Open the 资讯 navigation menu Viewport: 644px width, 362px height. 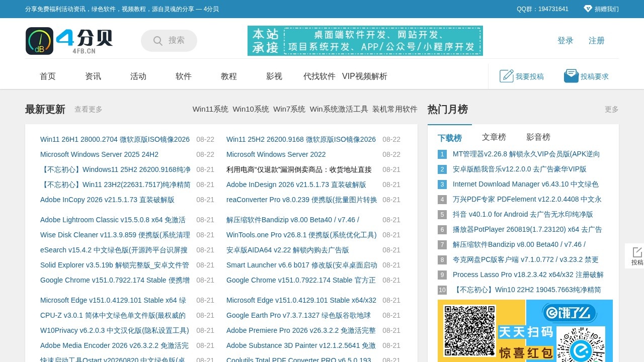[x=93, y=76]
